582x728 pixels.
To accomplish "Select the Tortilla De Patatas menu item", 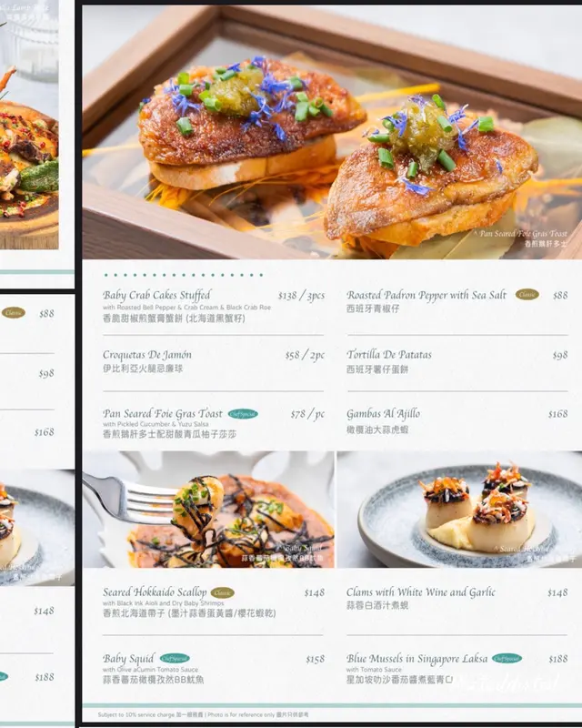I will [457, 361].
